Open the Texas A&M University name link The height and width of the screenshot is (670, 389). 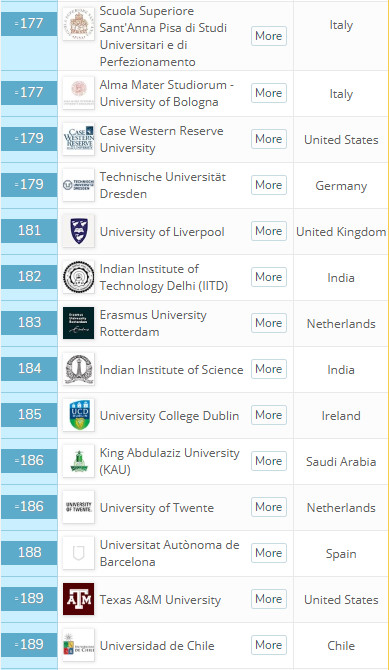pyautogui.click(x=160, y=600)
